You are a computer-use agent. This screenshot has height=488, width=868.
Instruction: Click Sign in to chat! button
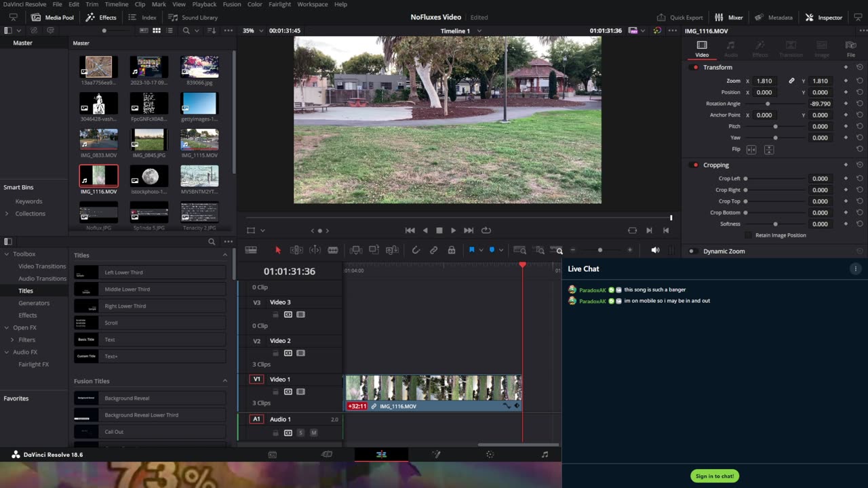(x=715, y=476)
